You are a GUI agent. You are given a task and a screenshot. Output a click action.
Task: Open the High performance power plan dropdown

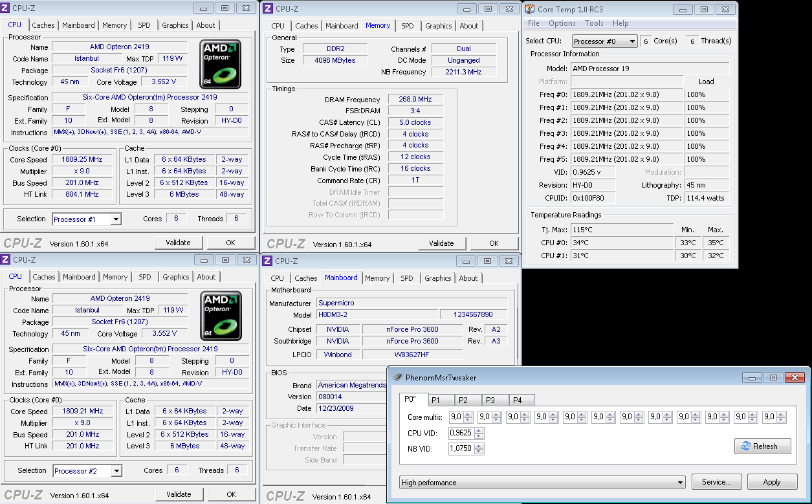680,483
